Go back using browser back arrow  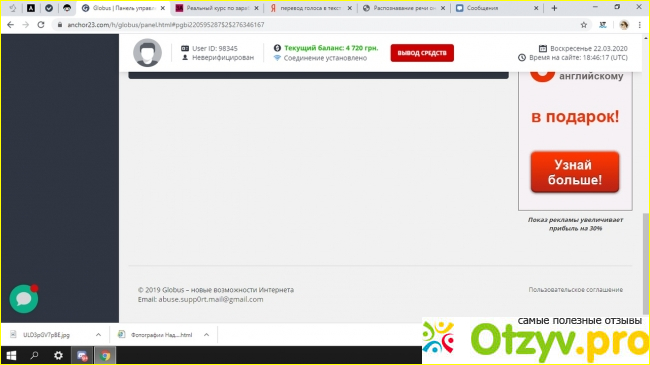tap(11, 25)
